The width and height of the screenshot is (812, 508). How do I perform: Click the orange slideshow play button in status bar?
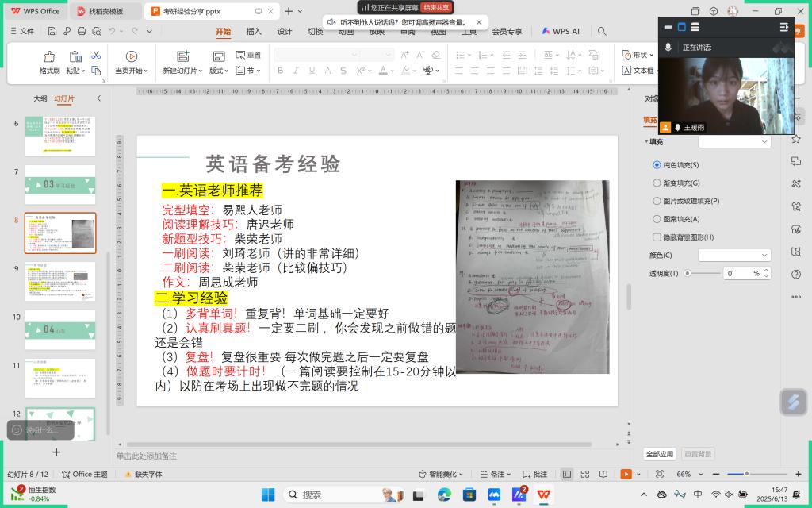point(626,474)
